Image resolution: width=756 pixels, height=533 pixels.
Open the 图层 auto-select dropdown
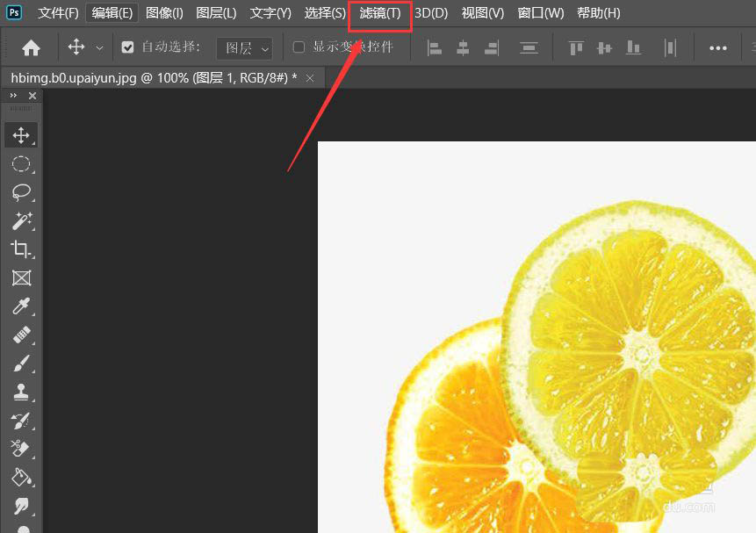pos(244,48)
